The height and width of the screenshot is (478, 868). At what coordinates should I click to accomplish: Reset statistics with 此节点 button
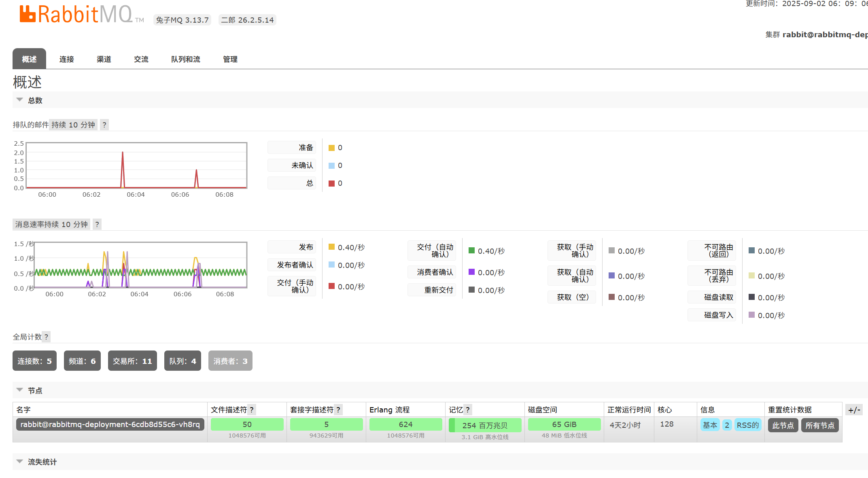tap(783, 425)
